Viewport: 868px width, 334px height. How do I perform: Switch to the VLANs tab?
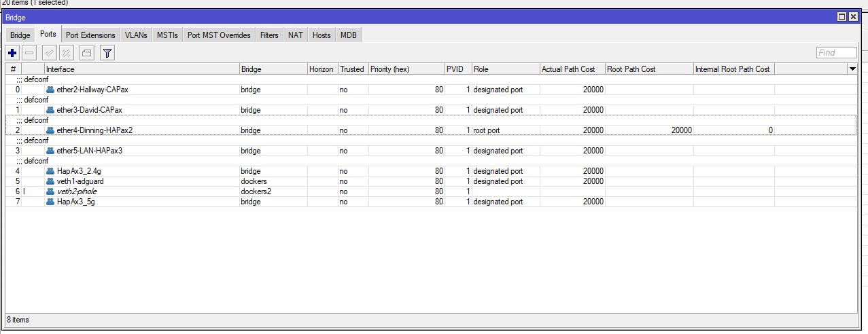[136, 35]
